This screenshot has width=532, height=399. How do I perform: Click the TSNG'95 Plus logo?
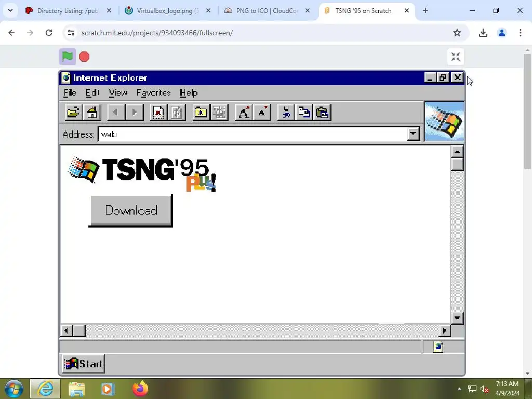pos(142,174)
